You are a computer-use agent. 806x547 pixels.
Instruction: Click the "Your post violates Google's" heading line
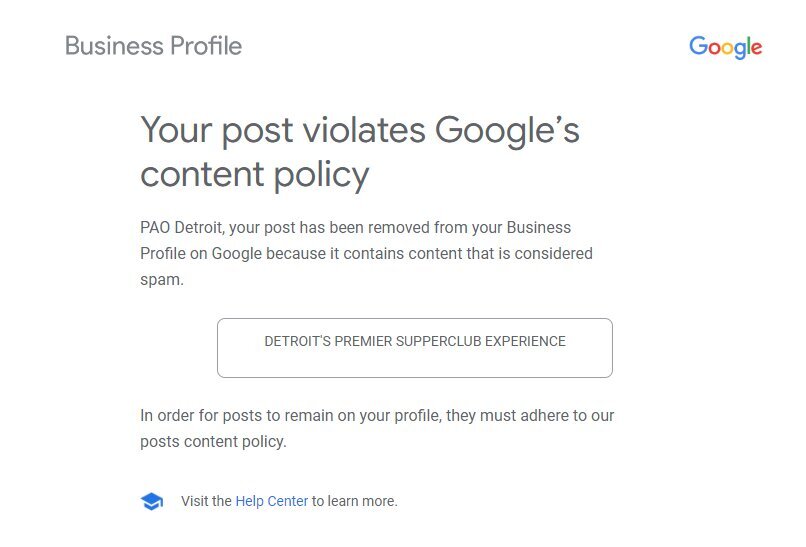coord(360,131)
